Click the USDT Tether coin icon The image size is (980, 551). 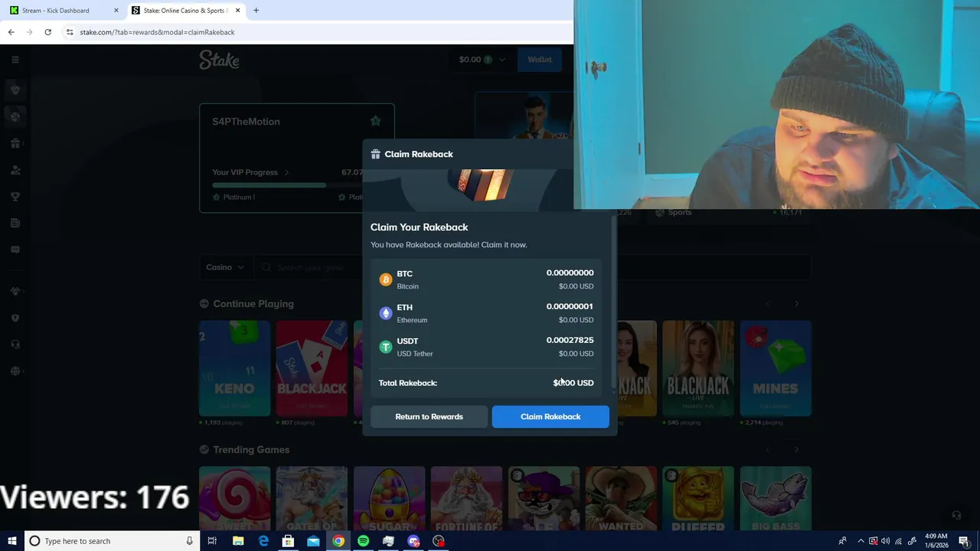coord(386,347)
